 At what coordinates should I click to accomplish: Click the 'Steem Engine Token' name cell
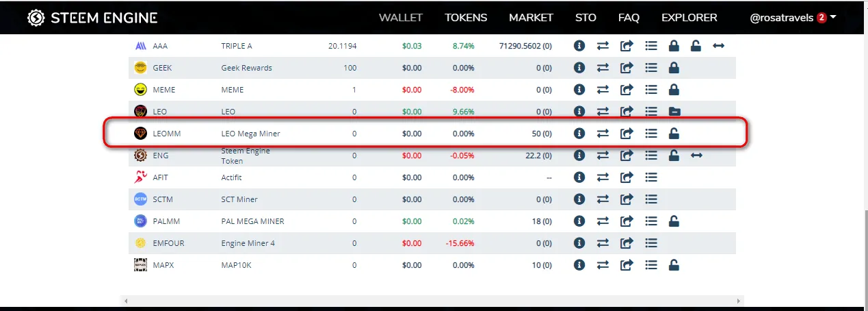click(x=246, y=155)
